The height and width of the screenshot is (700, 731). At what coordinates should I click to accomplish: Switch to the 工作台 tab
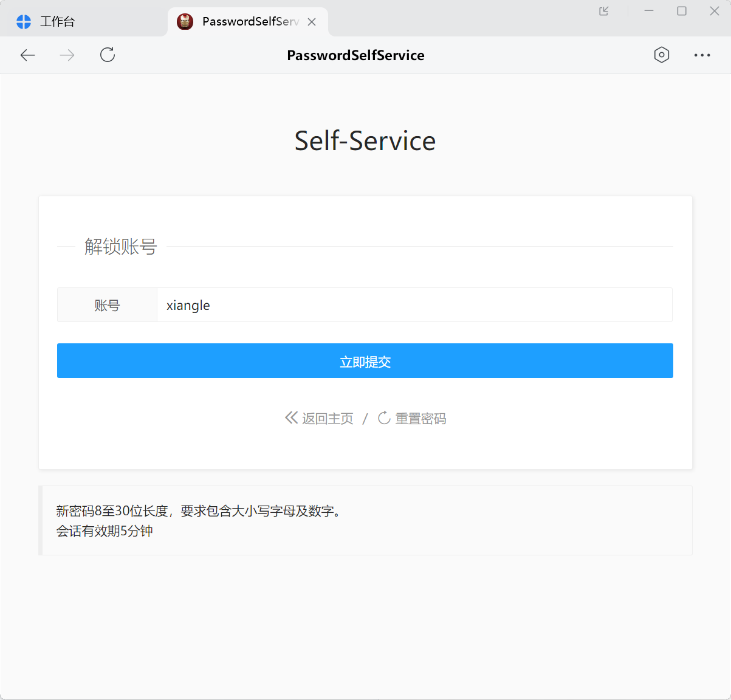(57, 22)
